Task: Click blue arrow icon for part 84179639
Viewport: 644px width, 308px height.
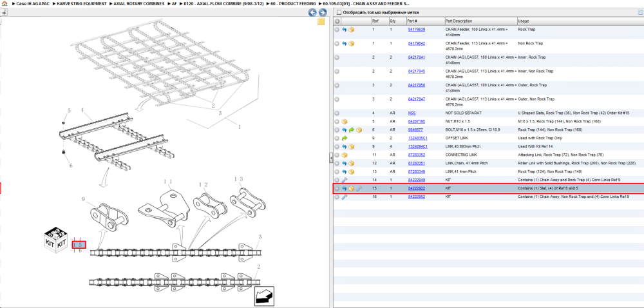Action: point(345,30)
